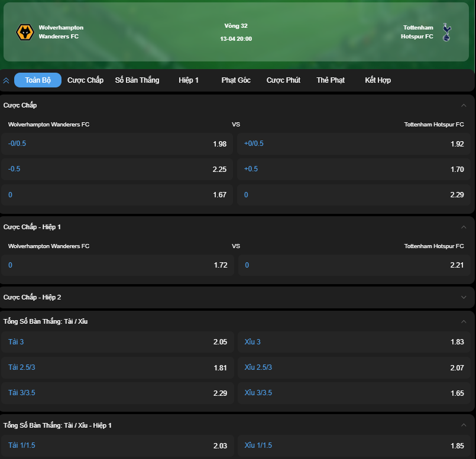Viewport: 476px width, 459px height.
Task: Collapse the Cược Chấp - Hiệp 1 section
Action: [464, 227]
